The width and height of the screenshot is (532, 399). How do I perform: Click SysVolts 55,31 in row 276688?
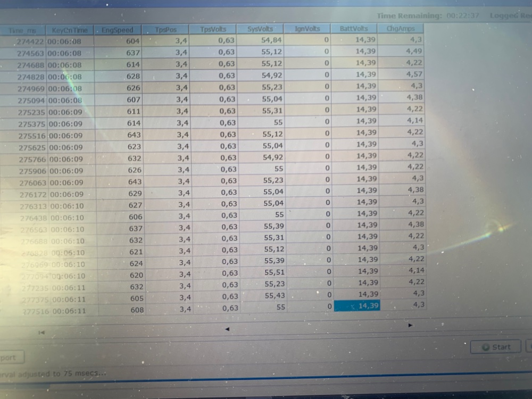pyautogui.click(x=263, y=238)
